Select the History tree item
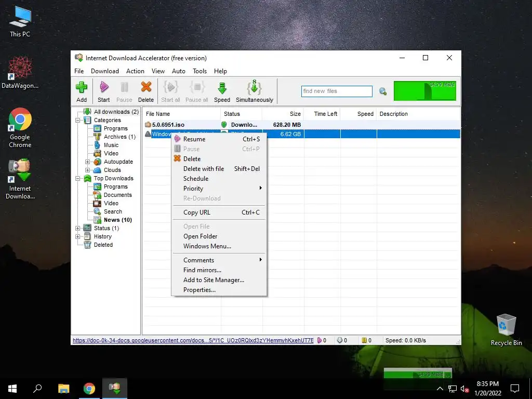The height and width of the screenshot is (399, 532). coord(102,236)
